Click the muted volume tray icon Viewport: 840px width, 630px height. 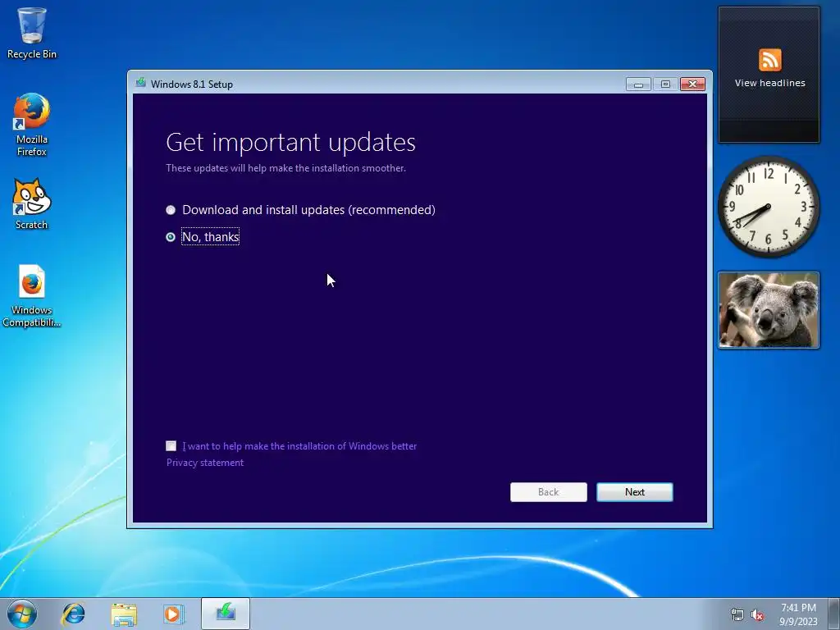point(757,614)
